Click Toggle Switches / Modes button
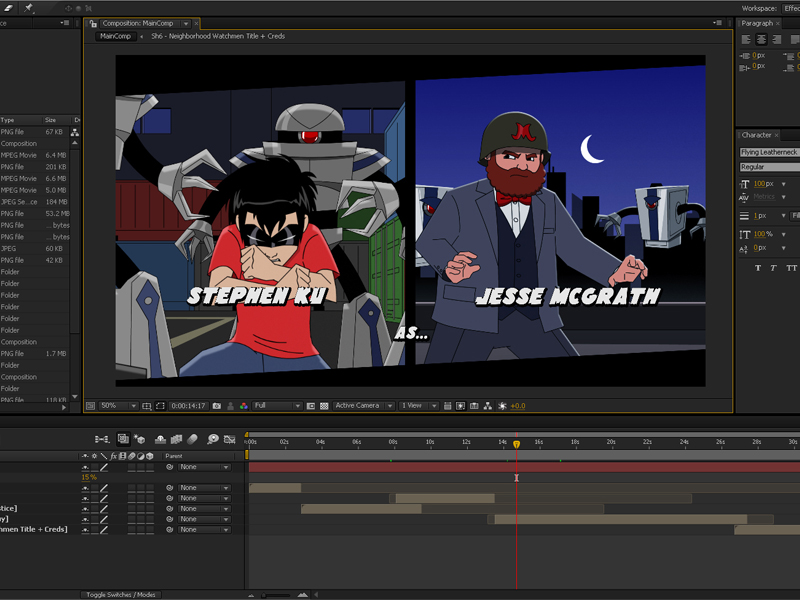The width and height of the screenshot is (800, 600). 121,595
